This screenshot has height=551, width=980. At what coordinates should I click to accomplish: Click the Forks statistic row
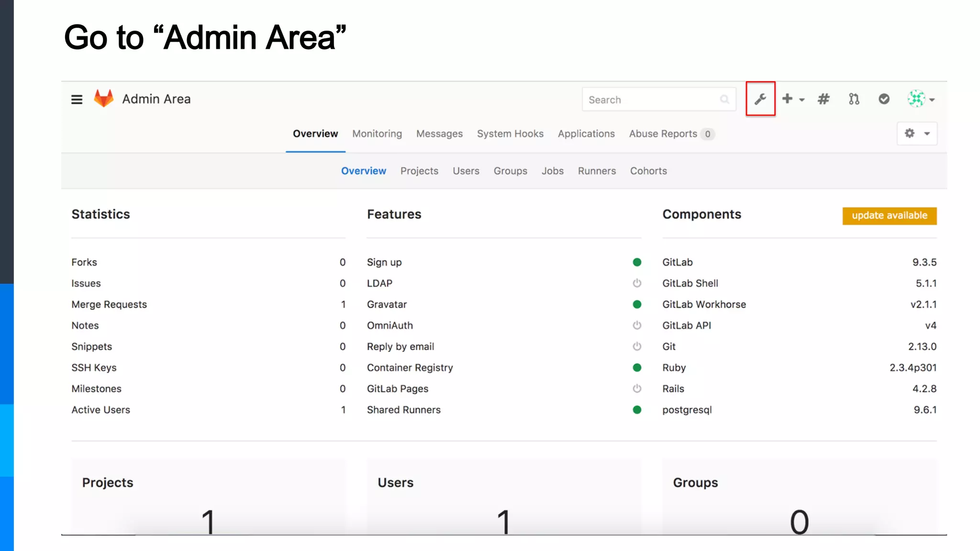[x=209, y=262]
